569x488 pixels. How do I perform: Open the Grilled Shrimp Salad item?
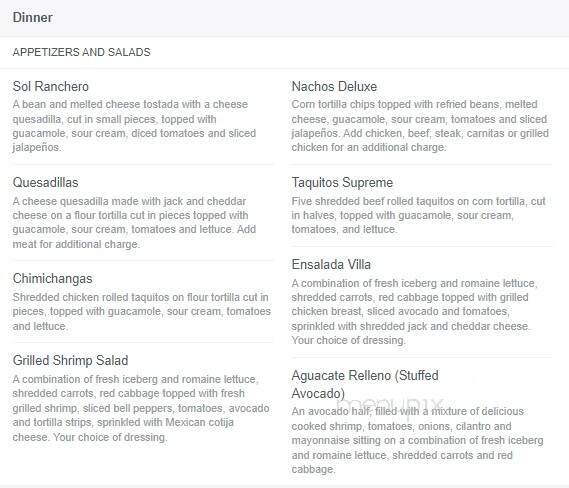(70, 360)
